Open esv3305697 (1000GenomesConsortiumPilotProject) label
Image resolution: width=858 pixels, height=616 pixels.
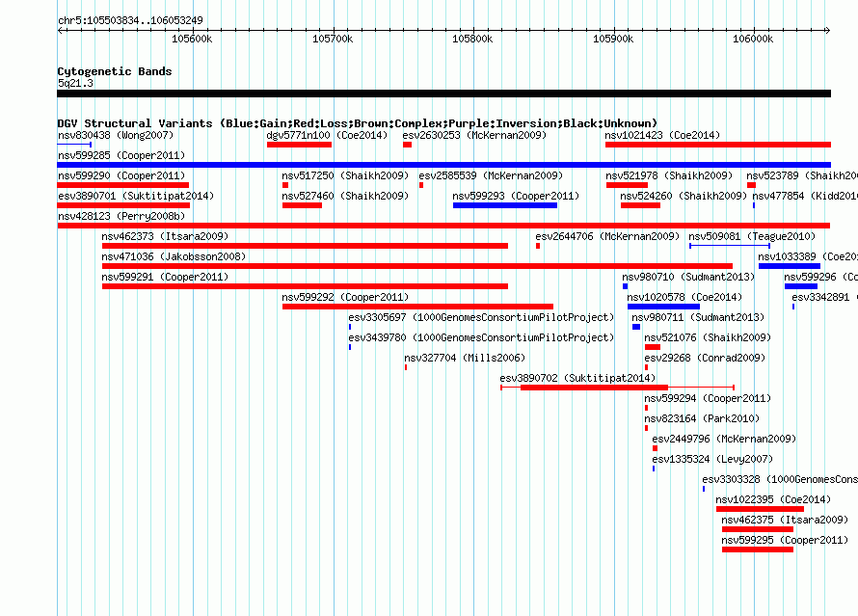(481, 317)
